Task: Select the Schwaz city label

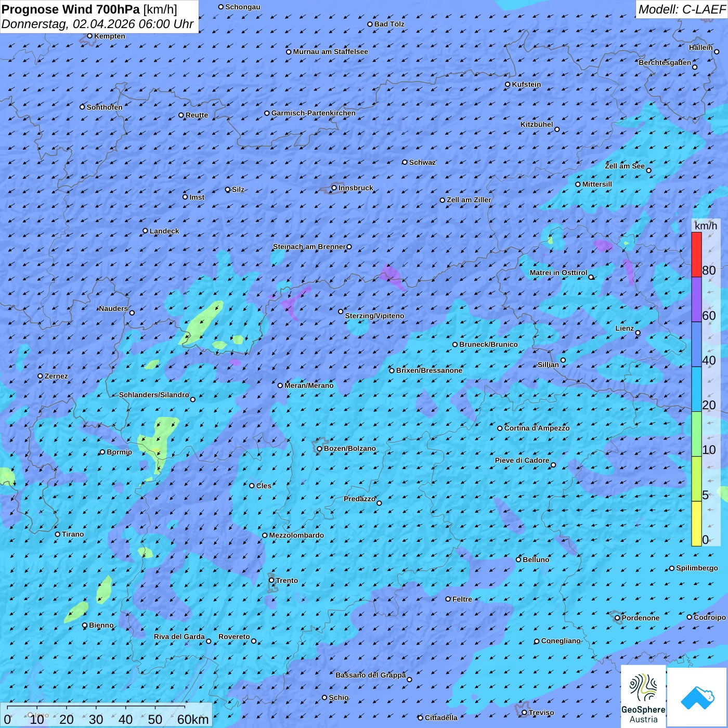Action: (x=422, y=162)
